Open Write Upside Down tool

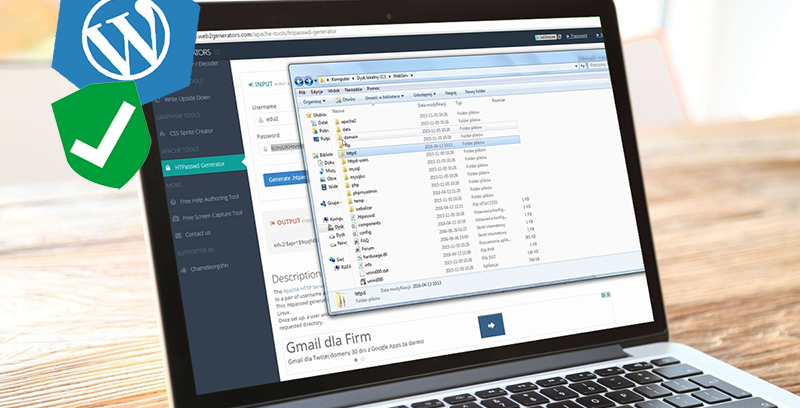click(x=186, y=98)
